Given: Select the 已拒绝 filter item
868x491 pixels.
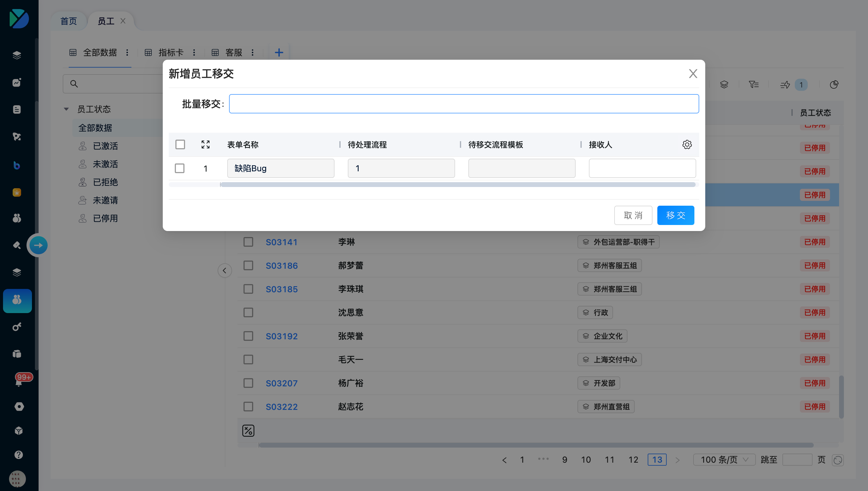Looking at the screenshot, I should coord(105,182).
